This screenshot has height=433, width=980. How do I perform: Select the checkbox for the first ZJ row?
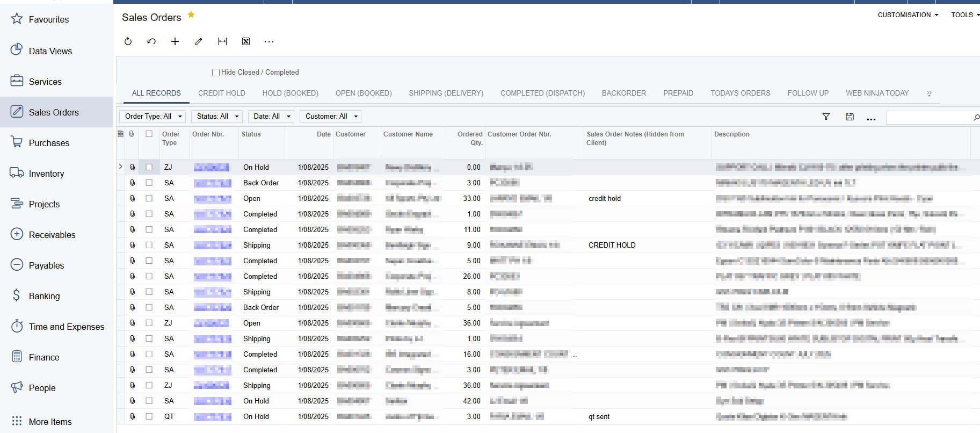point(149,167)
